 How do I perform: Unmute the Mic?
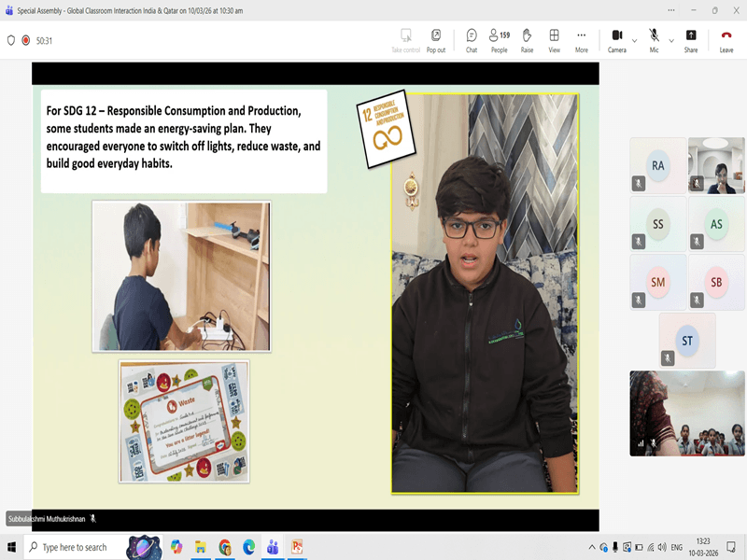(654, 39)
